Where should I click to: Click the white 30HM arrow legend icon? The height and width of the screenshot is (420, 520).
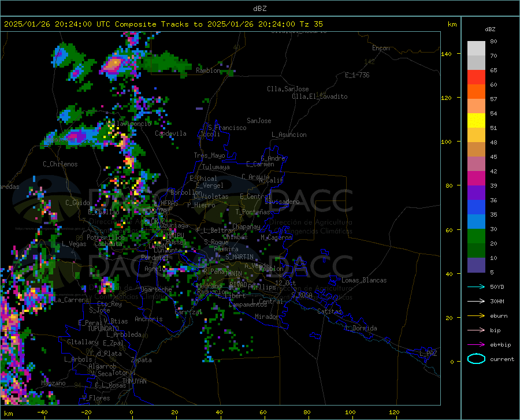(476, 301)
